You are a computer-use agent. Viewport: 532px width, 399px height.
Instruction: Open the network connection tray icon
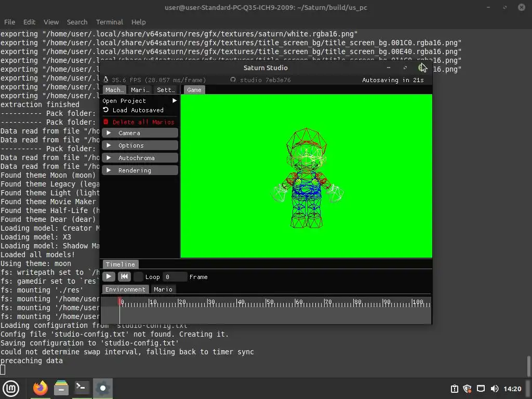(481, 389)
